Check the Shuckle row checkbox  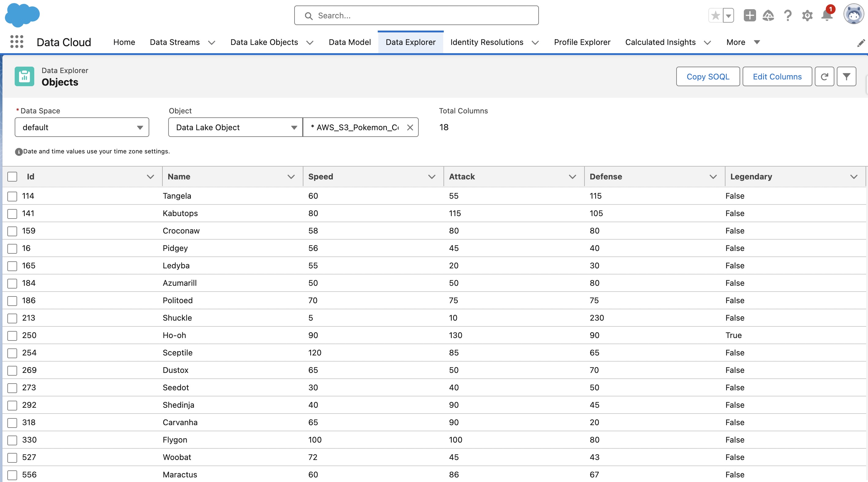click(12, 318)
